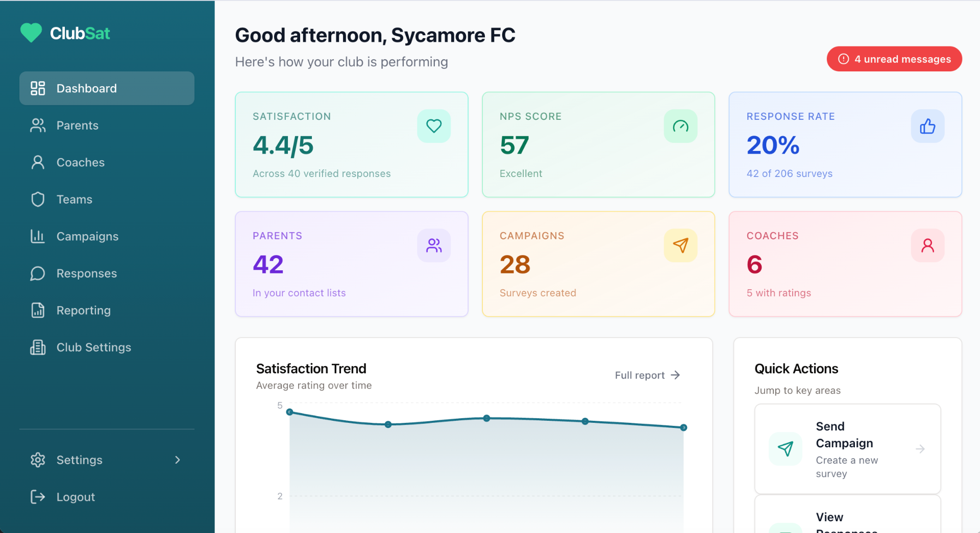980x533 pixels.
Task: Click the Teams shield icon
Action: [38, 199]
